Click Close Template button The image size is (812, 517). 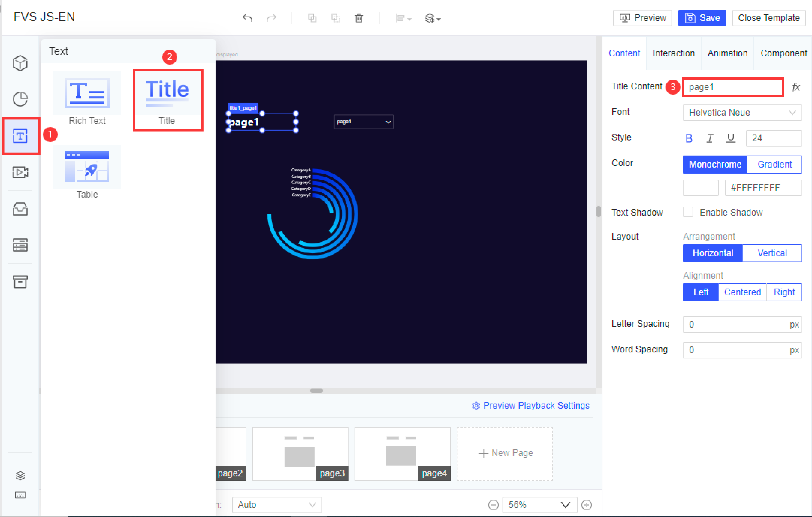click(x=769, y=18)
